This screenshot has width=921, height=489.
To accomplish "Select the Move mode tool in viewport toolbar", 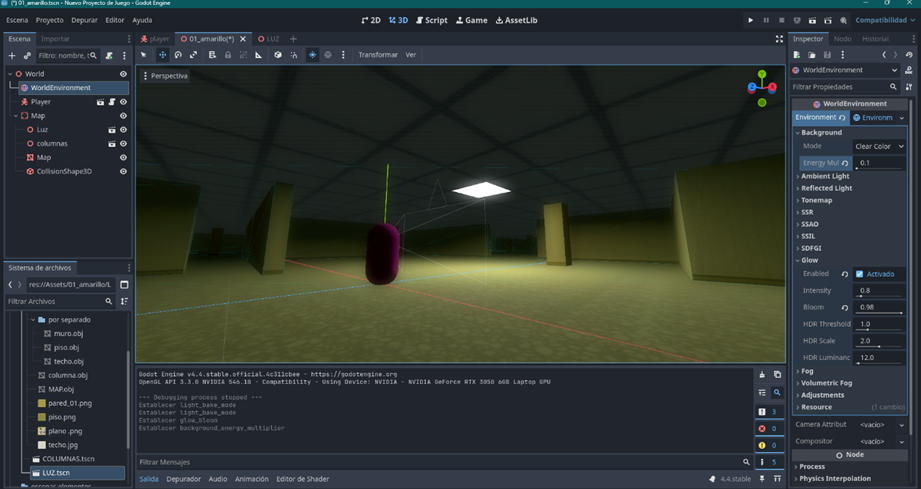I will tap(162, 55).
